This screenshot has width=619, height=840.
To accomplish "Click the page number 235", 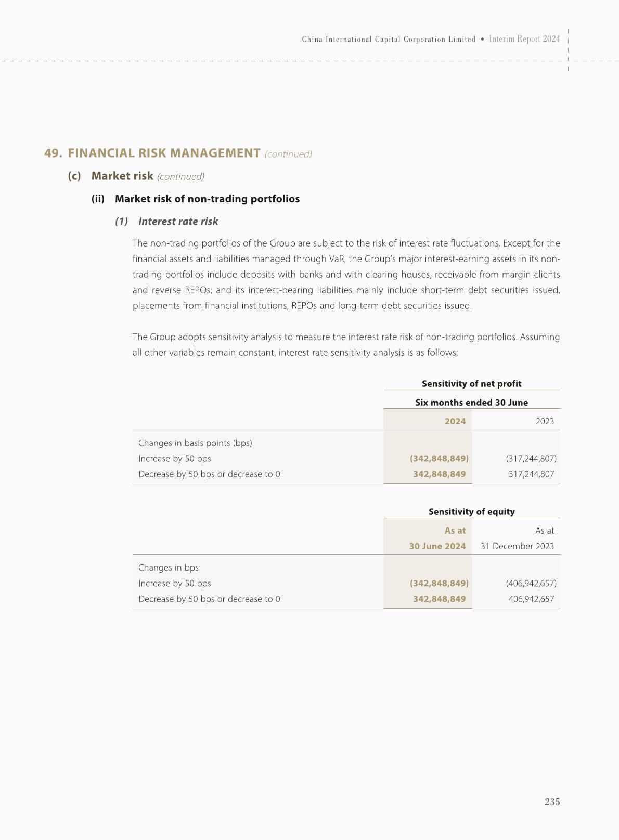I will (x=552, y=802).
